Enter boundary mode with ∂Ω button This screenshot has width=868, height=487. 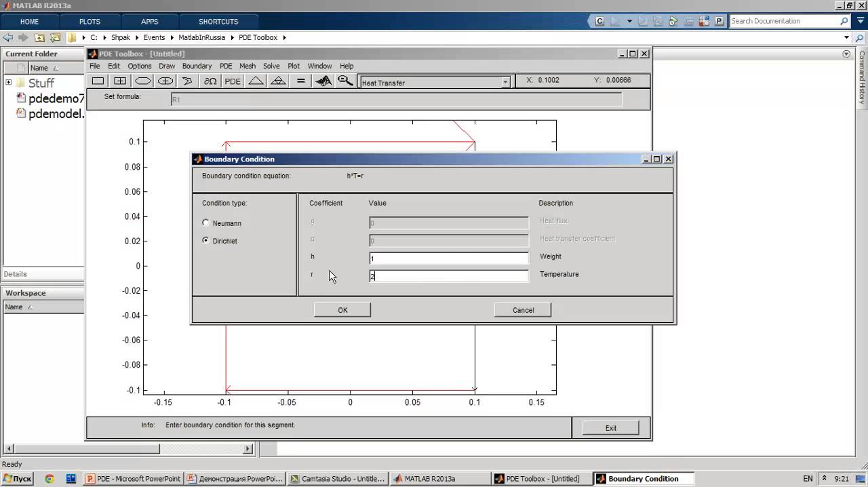(210, 81)
